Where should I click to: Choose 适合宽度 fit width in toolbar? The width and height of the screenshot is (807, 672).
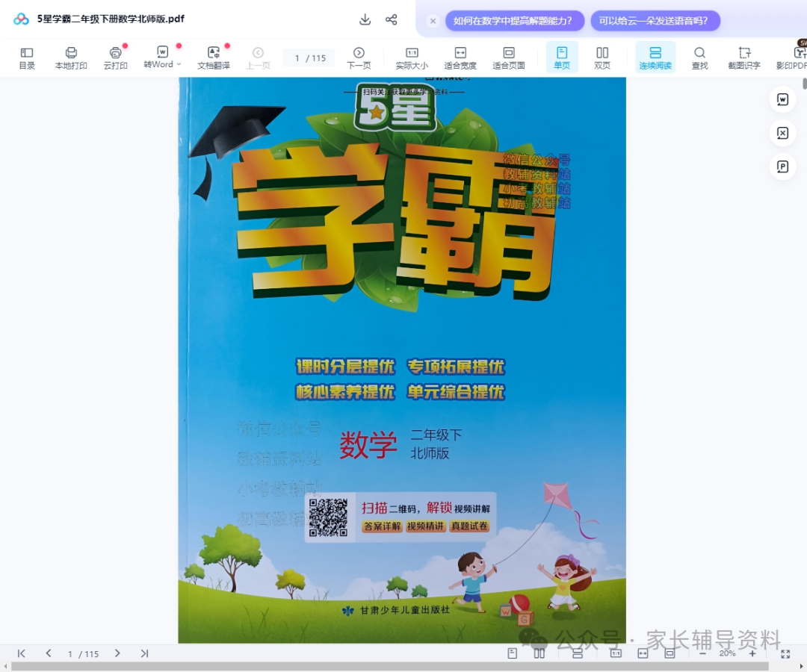point(460,58)
